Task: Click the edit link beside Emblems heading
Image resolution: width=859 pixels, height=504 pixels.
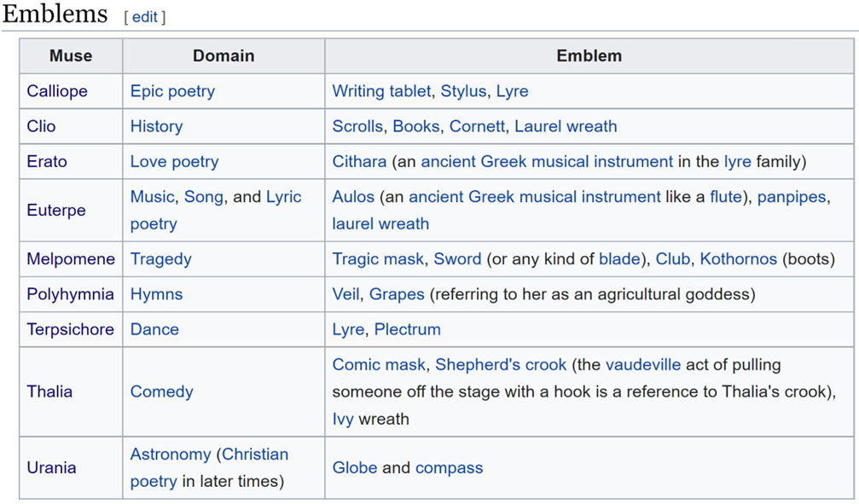Action: (x=144, y=17)
